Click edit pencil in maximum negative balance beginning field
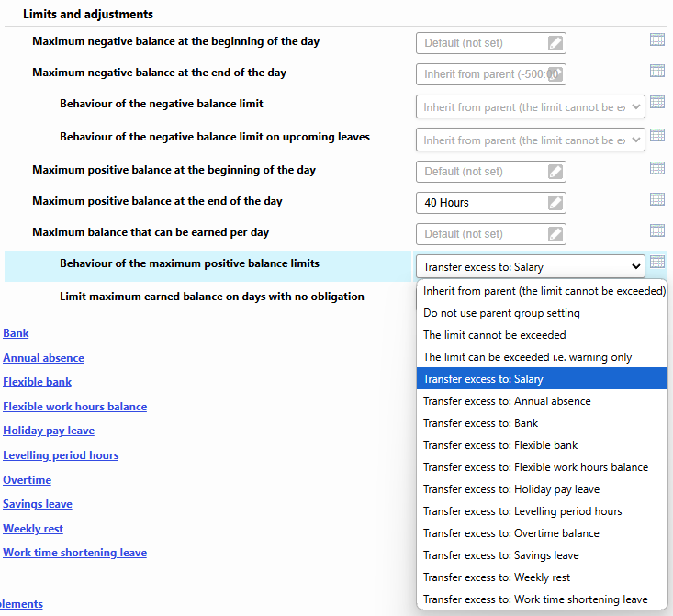Viewport: 673px width, 616px height. click(555, 43)
